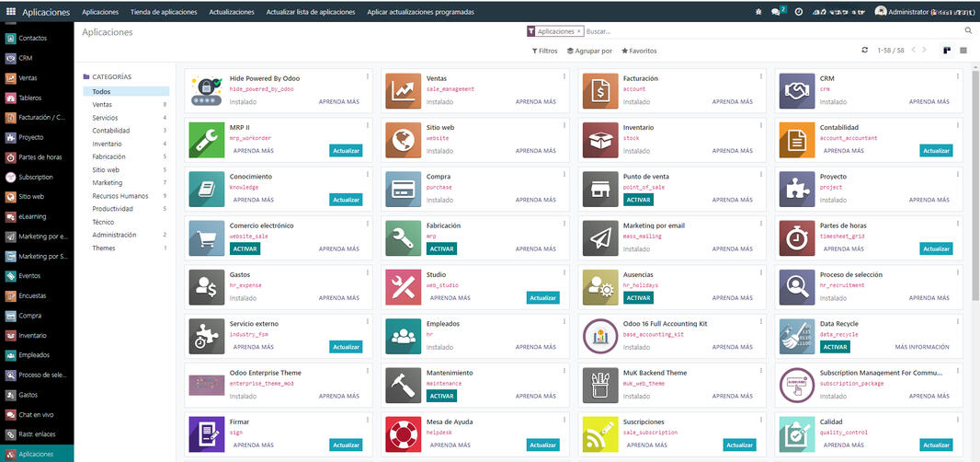This screenshot has height=462, width=980.
Task: Open the options menu on Empleados card
Action: point(564,322)
